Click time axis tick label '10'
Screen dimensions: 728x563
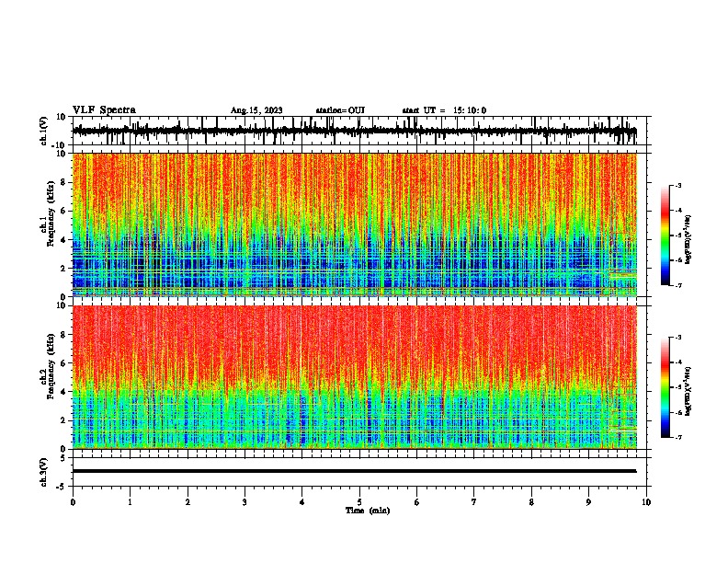point(646,502)
